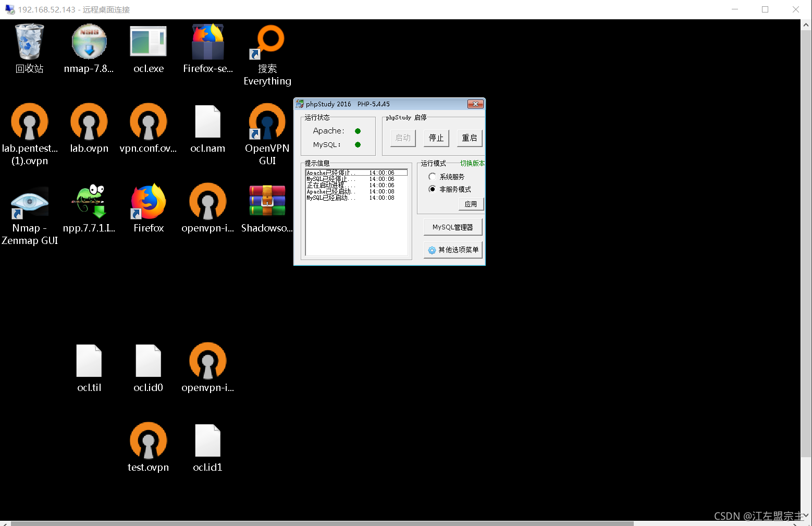Open the MySQL管理器 menu button
This screenshot has width=812, height=526.
click(453, 227)
